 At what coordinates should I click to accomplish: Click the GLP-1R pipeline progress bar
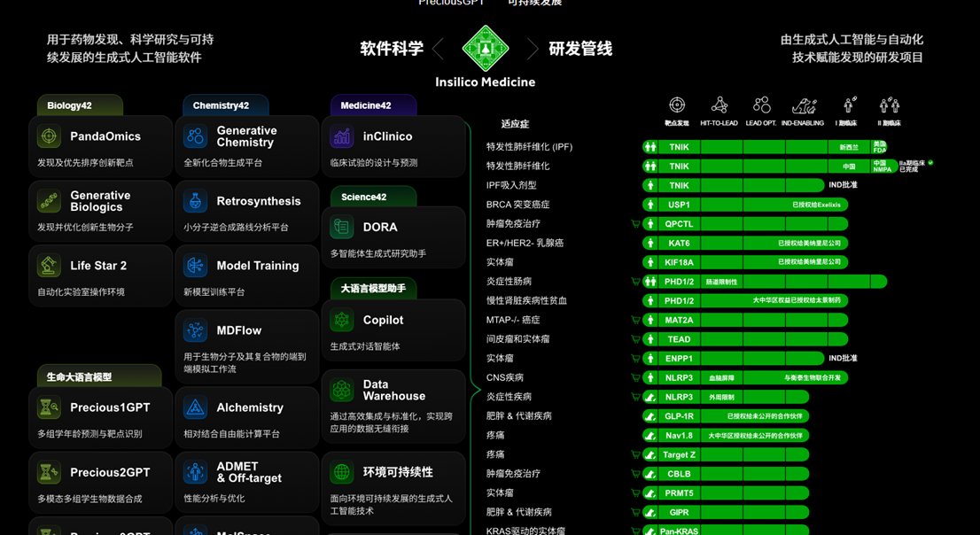click(x=726, y=415)
